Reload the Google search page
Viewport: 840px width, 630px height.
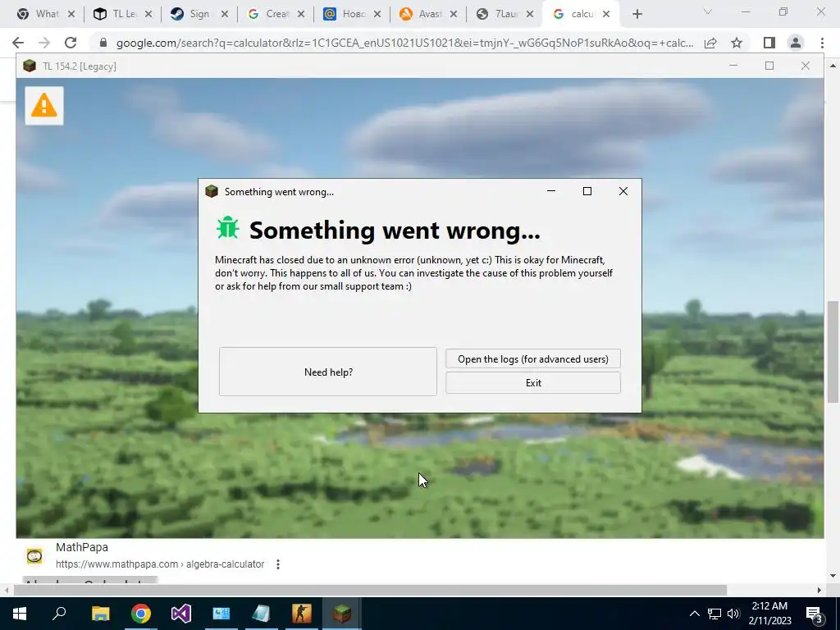coord(71,43)
